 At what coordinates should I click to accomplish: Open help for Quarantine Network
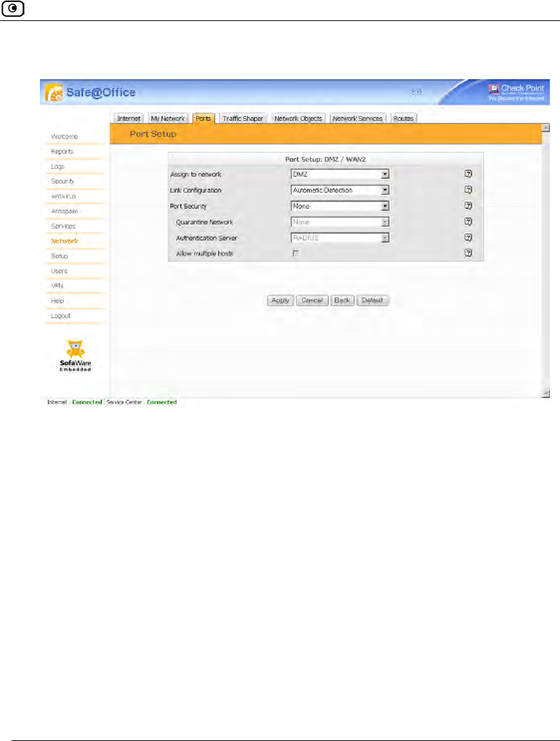[x=468, y=222]
